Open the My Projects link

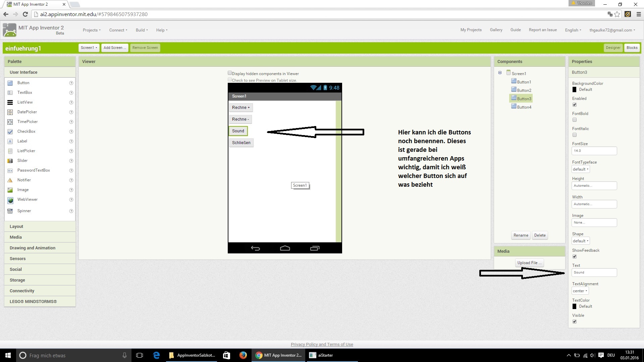pos(471,30)
